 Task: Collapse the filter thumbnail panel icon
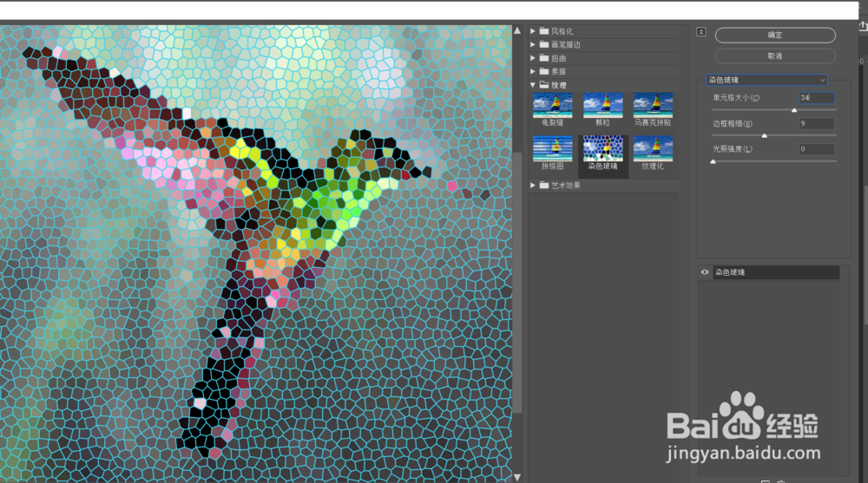point(700,32)
